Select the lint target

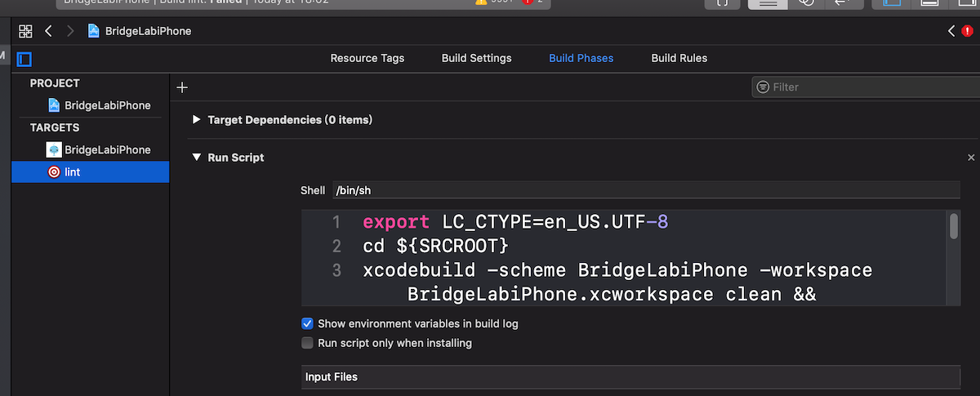(90, 171)
